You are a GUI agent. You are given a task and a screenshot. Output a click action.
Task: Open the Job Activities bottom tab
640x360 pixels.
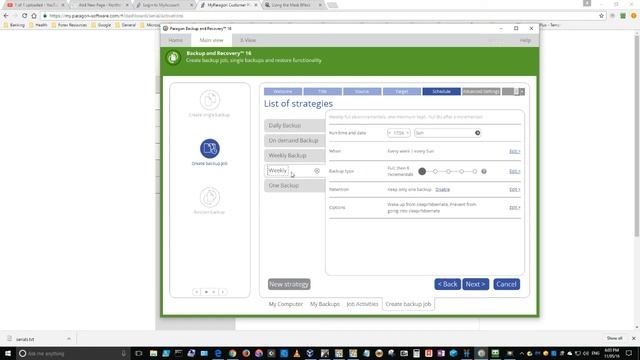(x=362, y=304)
